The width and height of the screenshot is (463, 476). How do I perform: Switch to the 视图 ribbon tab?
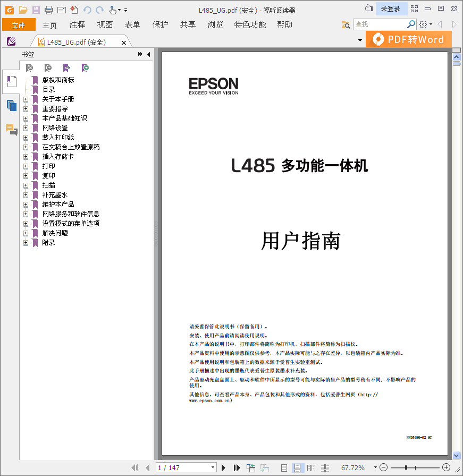105,25
